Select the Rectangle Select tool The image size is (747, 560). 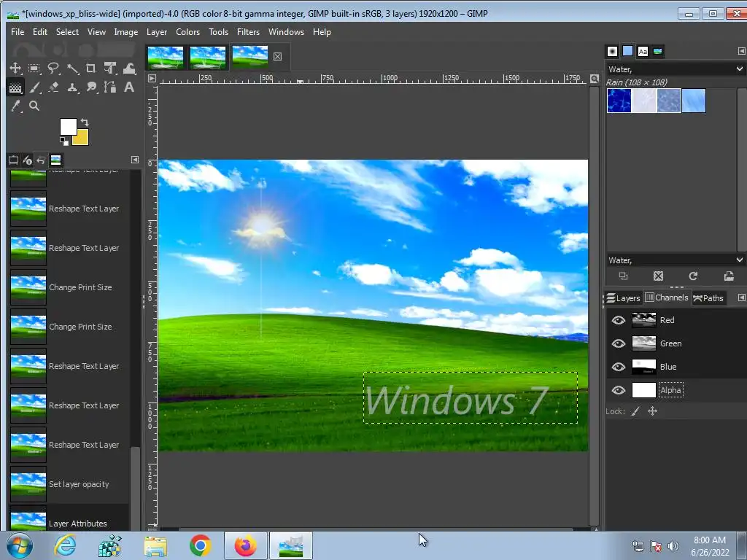34,68
